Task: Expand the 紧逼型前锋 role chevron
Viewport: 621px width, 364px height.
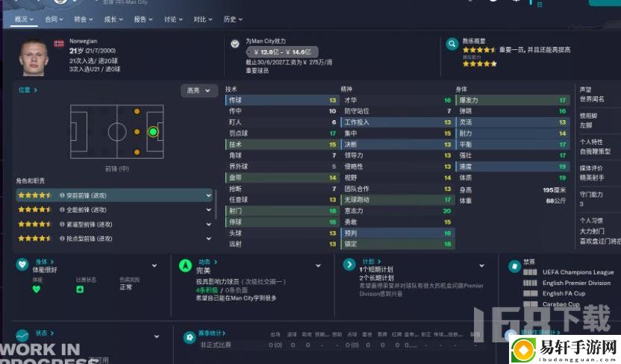Action: [208, 225]
